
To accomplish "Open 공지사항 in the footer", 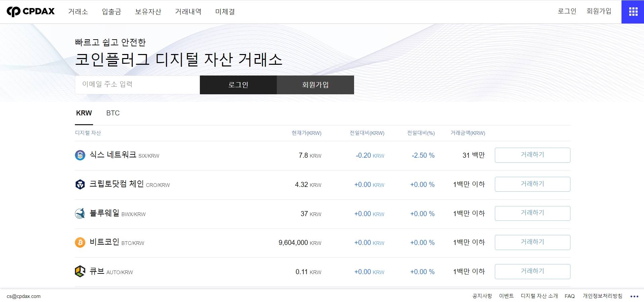I will [482, 296].
